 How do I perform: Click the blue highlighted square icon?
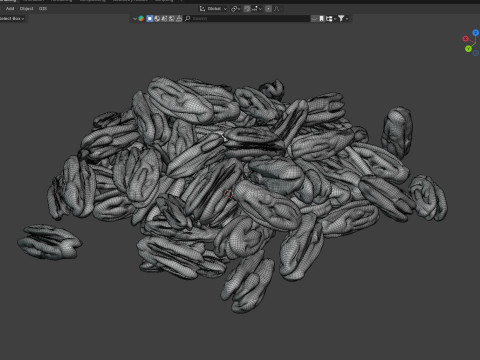coord(150,19)
